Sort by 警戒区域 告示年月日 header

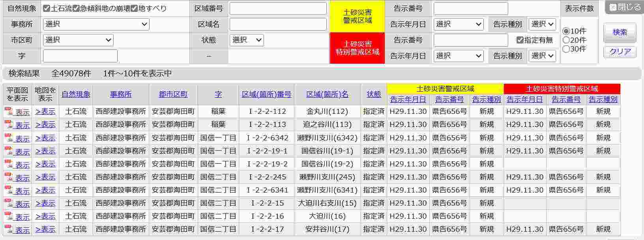tap(408, 100)
